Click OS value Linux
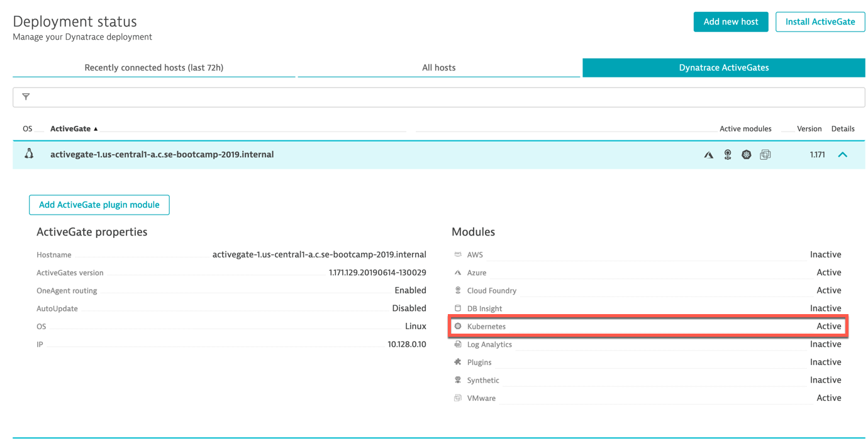Image resolution: width=868 pixels, height=440 pixels. point(416,326)
